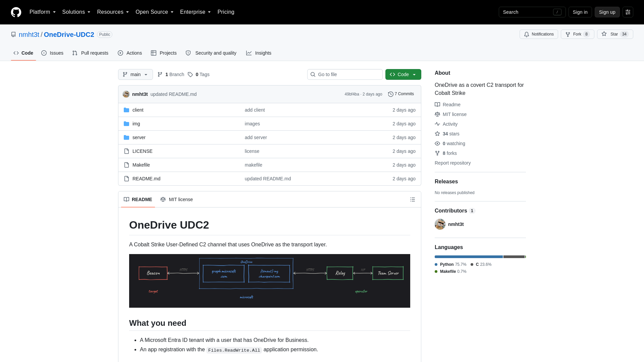644x362 pixels.
Task: Open the architecture diagram image in README
Action: [270, 281]
